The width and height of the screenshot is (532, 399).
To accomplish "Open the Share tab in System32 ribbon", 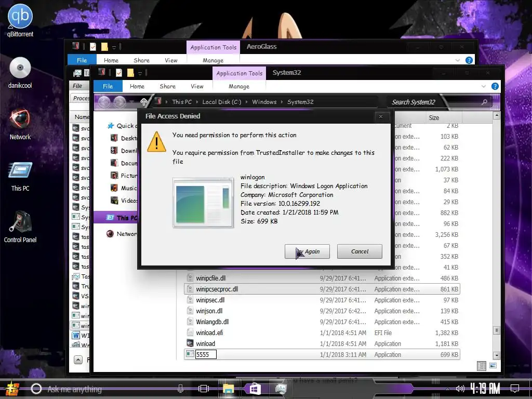I will [168, 86].
